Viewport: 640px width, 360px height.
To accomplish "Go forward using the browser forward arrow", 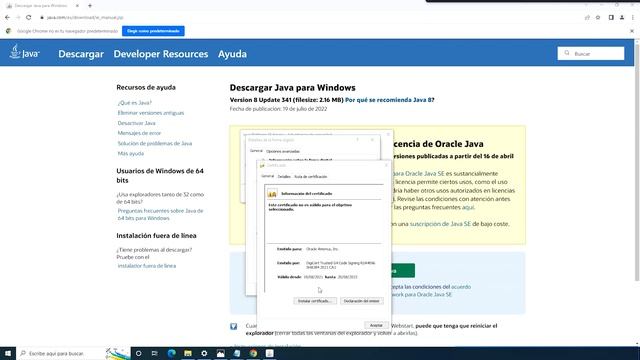I will [18, 18].
